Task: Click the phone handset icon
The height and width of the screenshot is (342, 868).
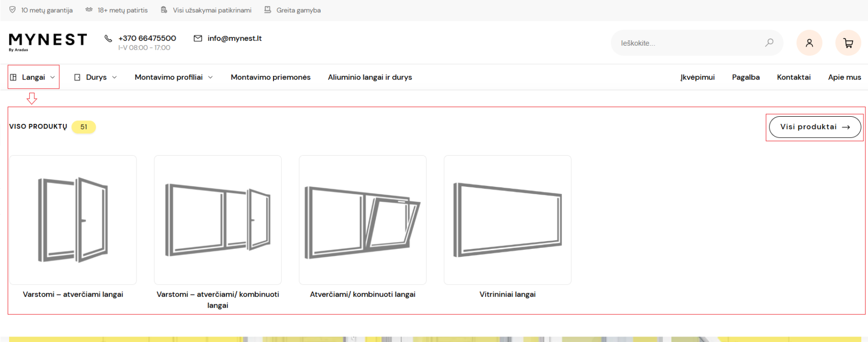Action: pyautogui.click(x=108, y=38)
